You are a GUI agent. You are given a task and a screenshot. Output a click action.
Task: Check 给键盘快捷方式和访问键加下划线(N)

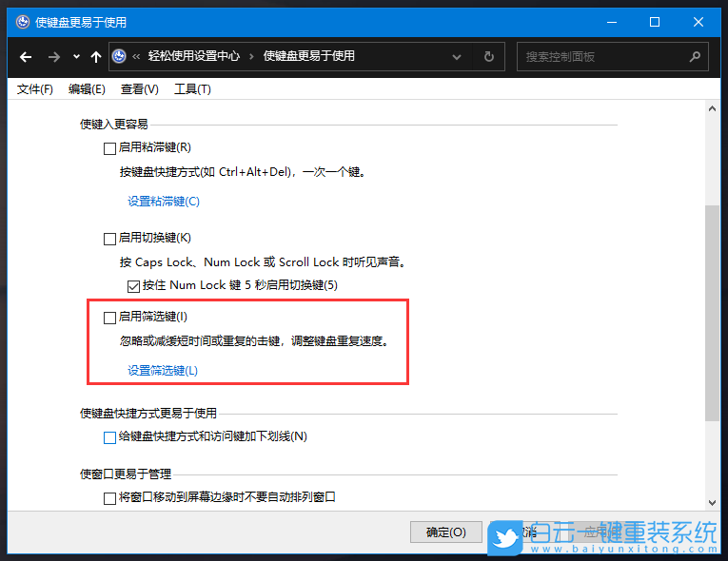coord(109,437)
